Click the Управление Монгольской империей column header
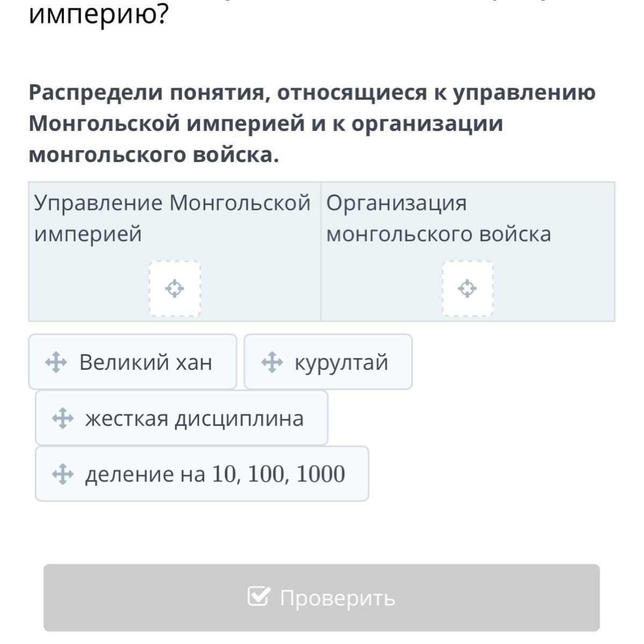Image resolution: width=644 pixels, height=644 pixels. pyautogui.click(x=172, y=218)
